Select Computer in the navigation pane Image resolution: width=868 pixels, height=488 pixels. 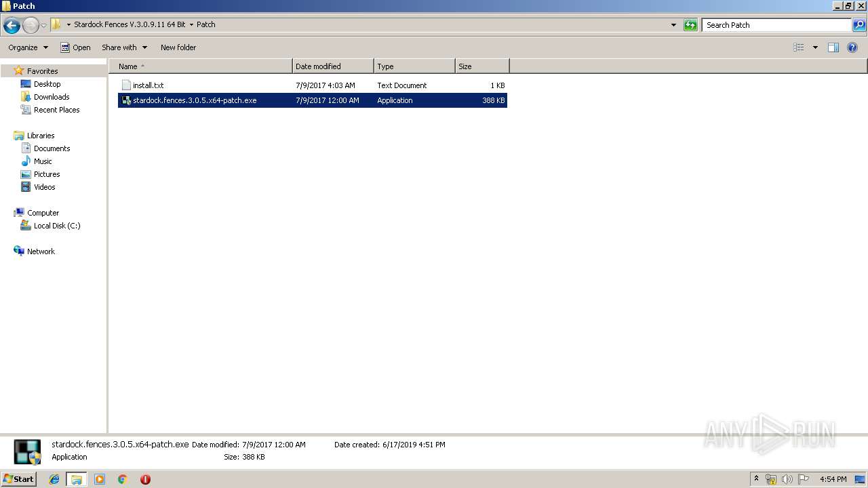(x=43, y=213)
